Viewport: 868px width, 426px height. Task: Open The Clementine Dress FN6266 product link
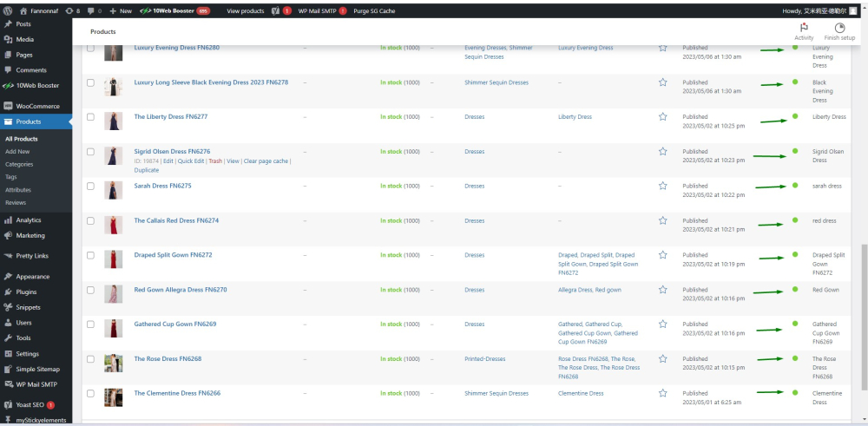coord(176,393)
